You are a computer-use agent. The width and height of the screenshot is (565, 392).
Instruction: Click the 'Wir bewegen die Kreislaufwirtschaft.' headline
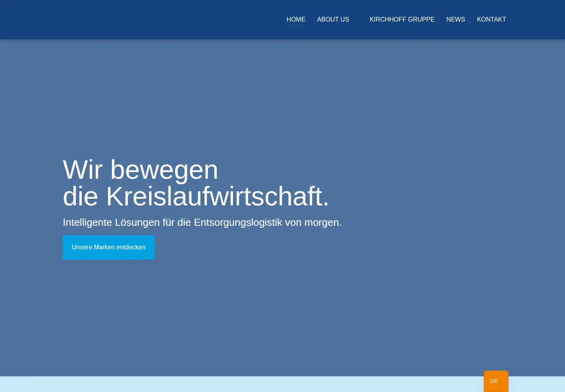[x=196, y=183]
